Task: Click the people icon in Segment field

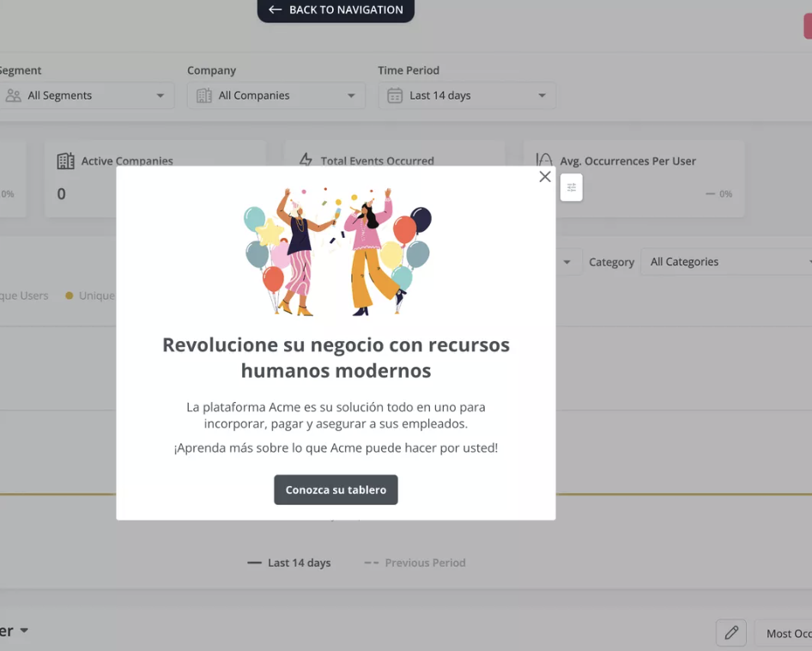Action: click(14, 95)
